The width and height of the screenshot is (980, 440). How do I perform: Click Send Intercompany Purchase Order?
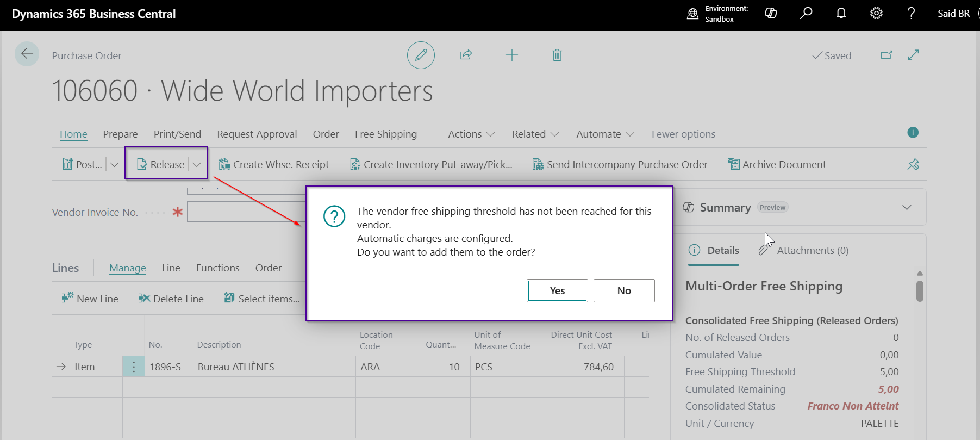pyautogui.click(x=620, y=164)
